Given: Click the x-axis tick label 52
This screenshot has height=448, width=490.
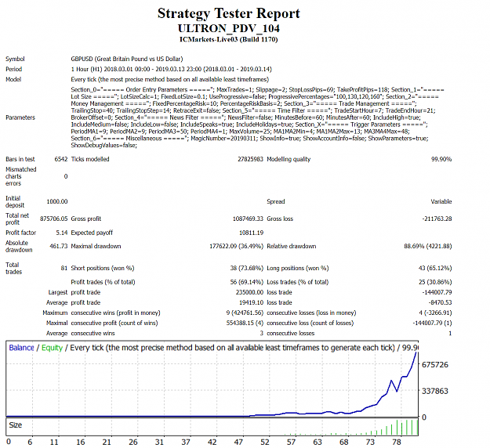Looking at the screenshot, I should [x=265, y=442].
